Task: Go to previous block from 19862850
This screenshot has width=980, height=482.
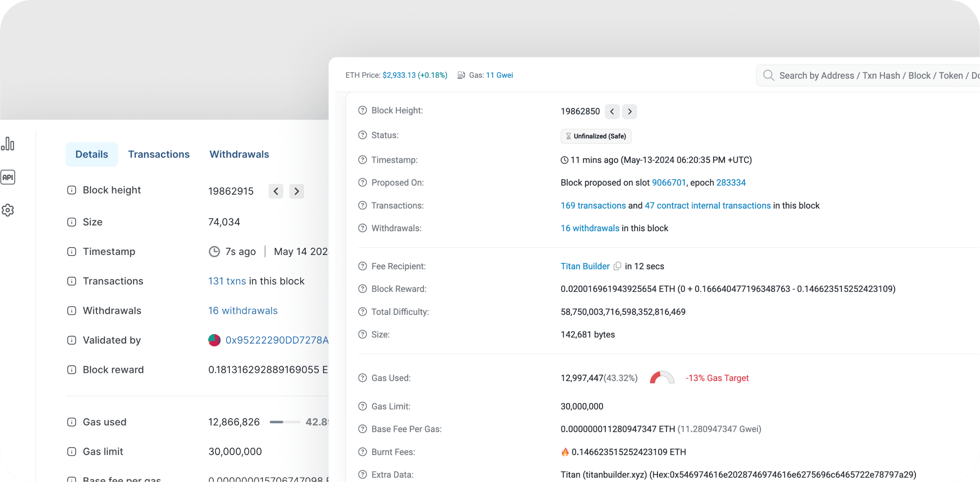Action: 612,112
